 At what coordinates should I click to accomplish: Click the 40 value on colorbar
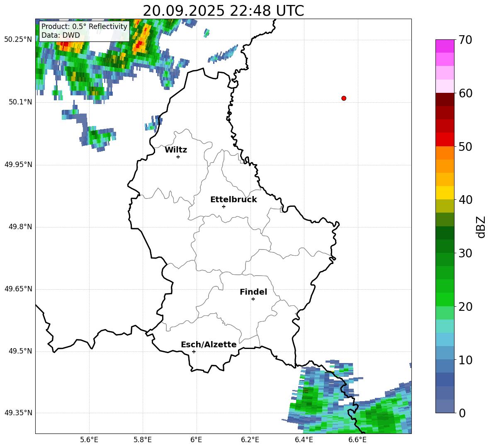pos(465,200)
